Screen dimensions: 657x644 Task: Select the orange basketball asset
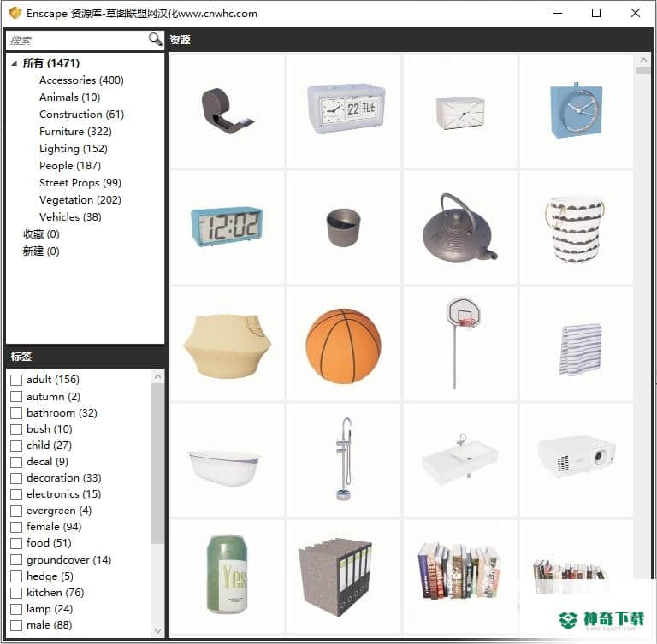pyautogui.click(x=344, y=344)
